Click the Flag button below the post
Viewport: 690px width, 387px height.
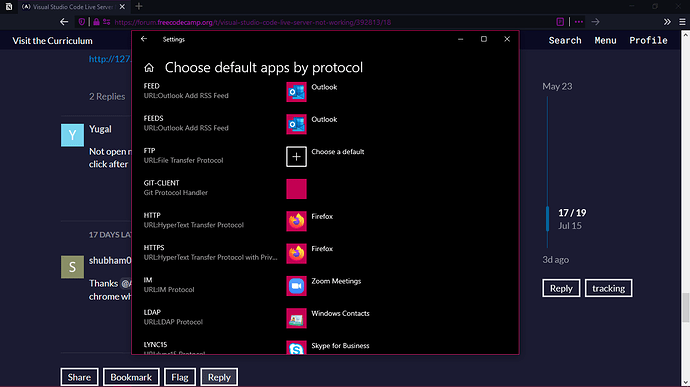180,377
